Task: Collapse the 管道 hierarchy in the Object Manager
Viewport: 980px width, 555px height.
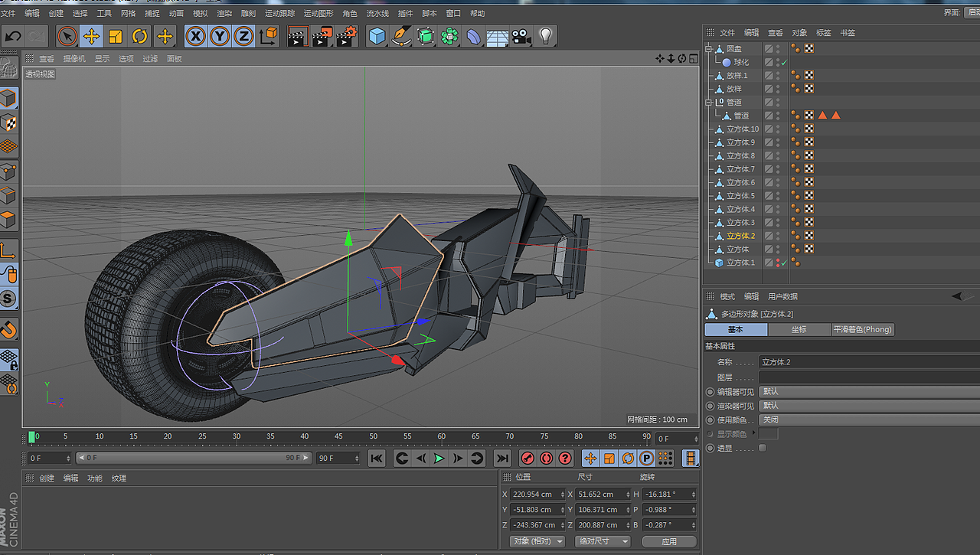Action: (x=708, y=103)
